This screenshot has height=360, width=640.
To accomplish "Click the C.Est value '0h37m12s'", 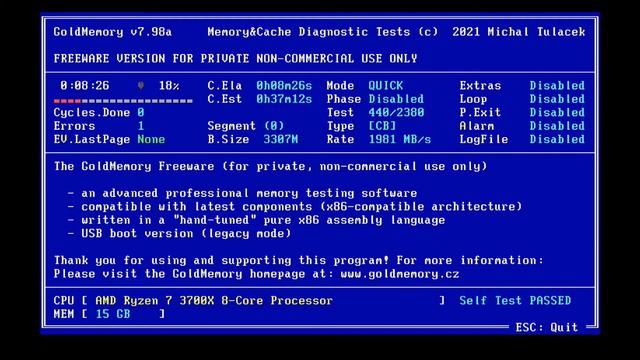I will tap(284, 99).
